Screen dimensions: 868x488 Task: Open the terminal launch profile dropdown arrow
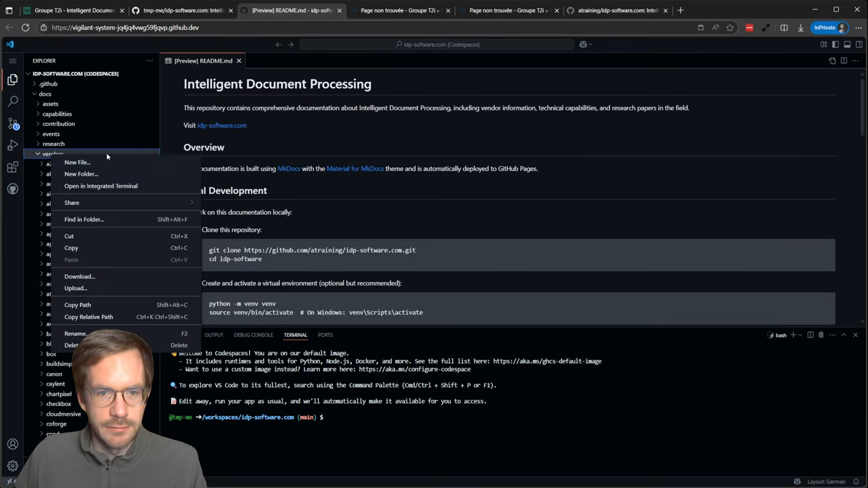(x=800, y=335)
